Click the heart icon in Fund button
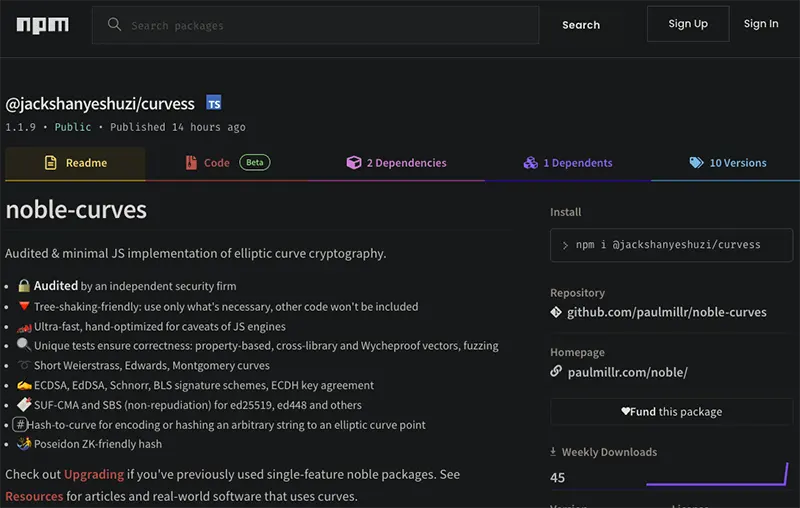Screen dimensions: 800x508 click(x=626, y=411)
